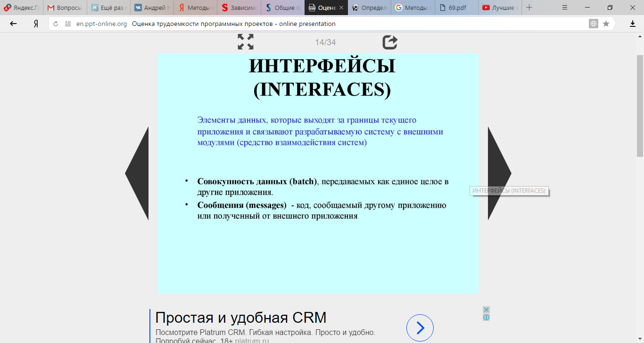644x343 pixels.
Task: Minimize the browser window
Action: point(587,8)
